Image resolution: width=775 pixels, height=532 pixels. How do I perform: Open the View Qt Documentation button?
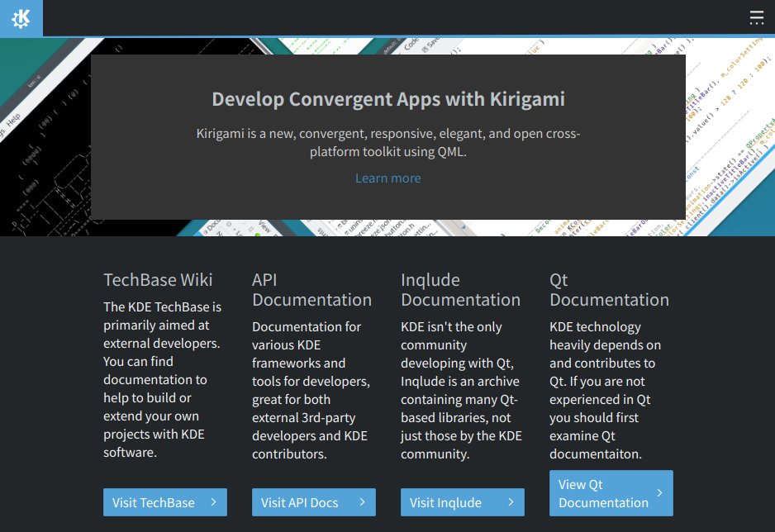611,493
